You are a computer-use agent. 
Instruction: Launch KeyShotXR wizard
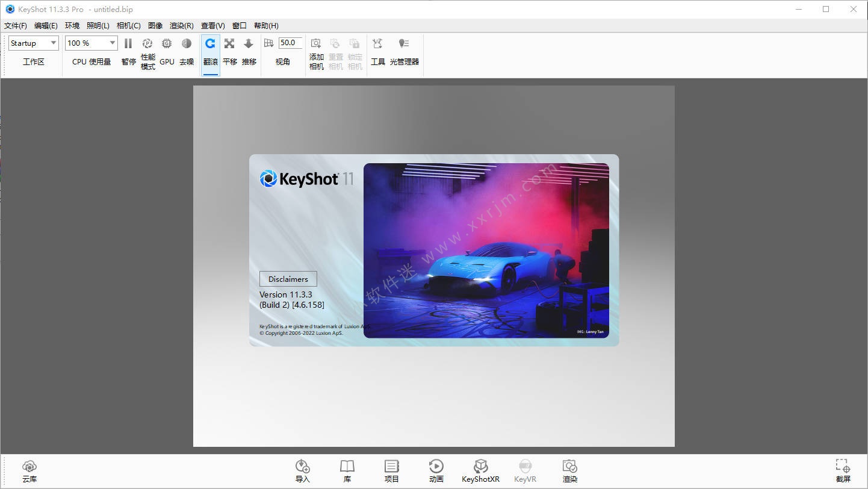[480, 471]
